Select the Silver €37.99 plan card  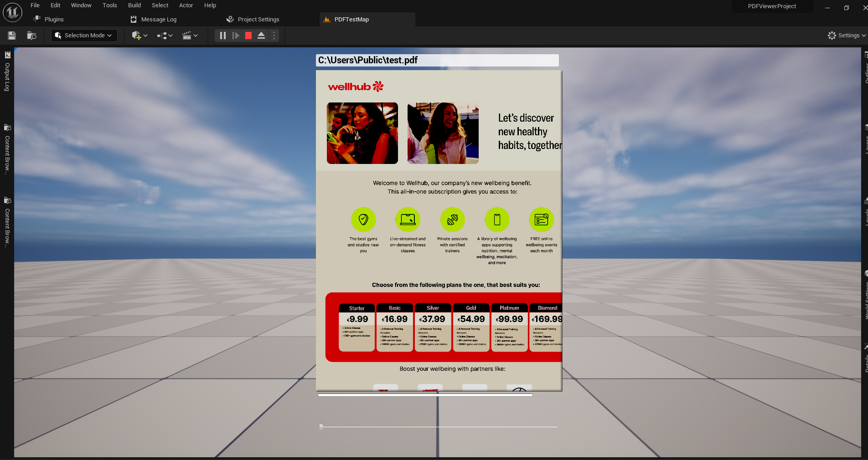pos(433,327)
